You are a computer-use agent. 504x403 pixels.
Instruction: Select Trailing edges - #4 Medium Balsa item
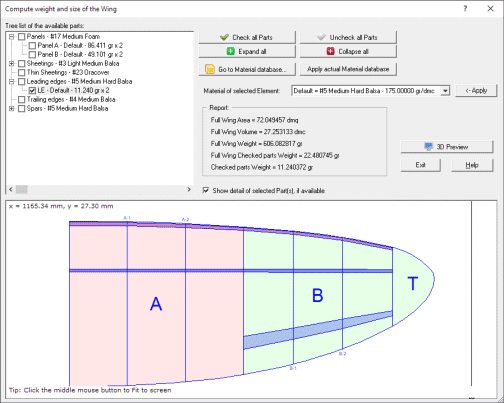(x=71, y=99)
